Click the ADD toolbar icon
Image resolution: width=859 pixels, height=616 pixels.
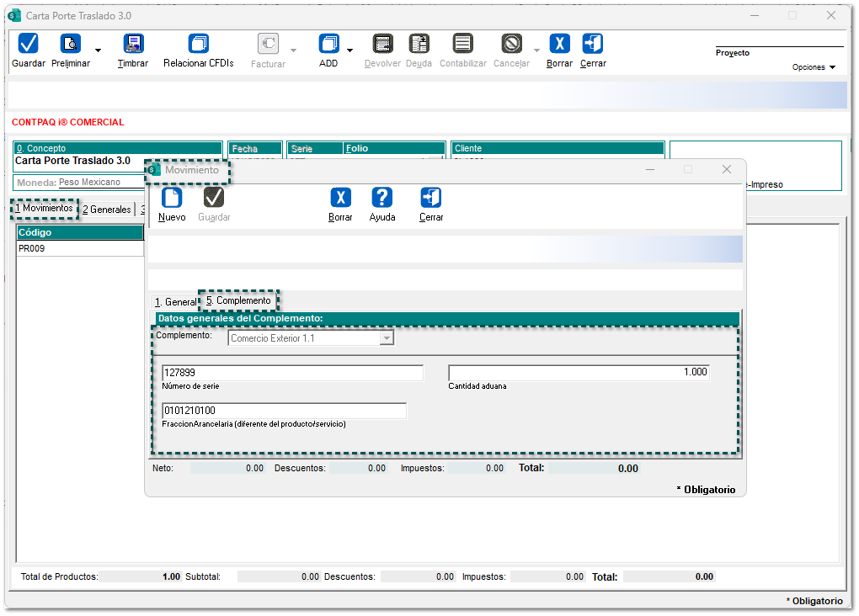(328, 45)
